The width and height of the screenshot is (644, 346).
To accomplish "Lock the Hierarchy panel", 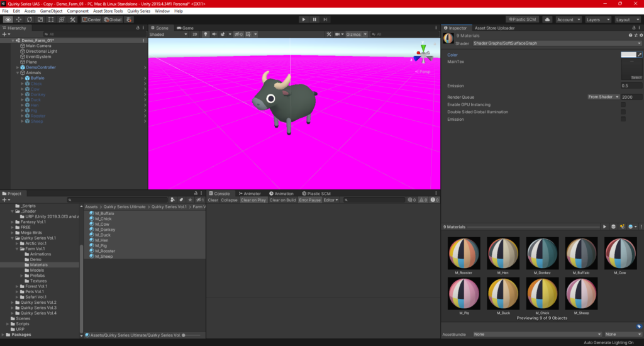I will [x=138, y=28].
